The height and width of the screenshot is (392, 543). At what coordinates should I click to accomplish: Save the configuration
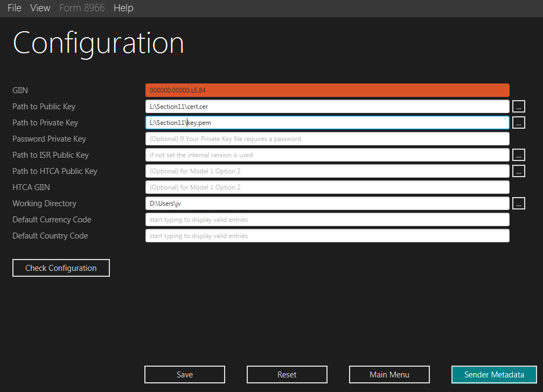point(185,375)
